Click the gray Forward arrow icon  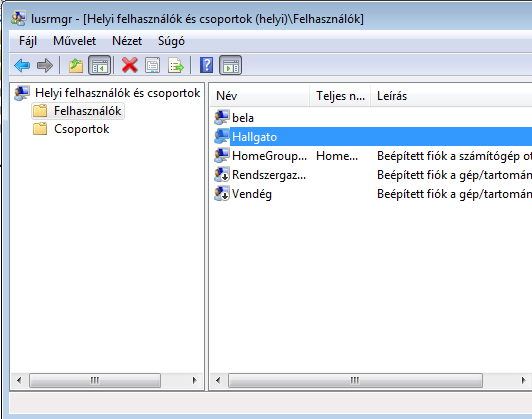click(x=44, y=65)
